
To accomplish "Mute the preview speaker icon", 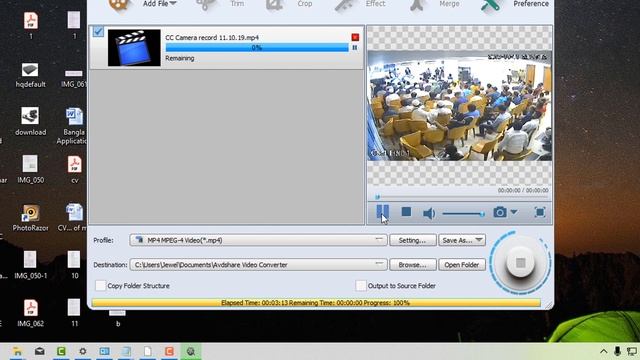I will [429, 213].
